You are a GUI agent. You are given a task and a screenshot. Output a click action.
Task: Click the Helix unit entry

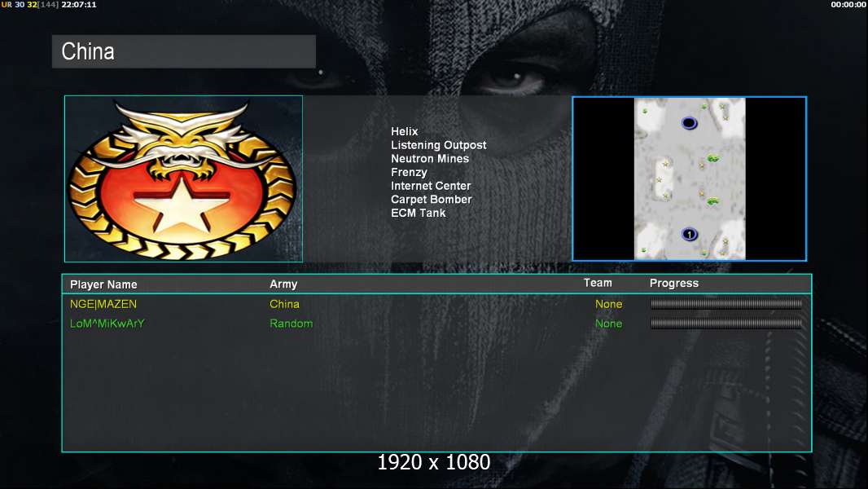(x=404, y=131)
